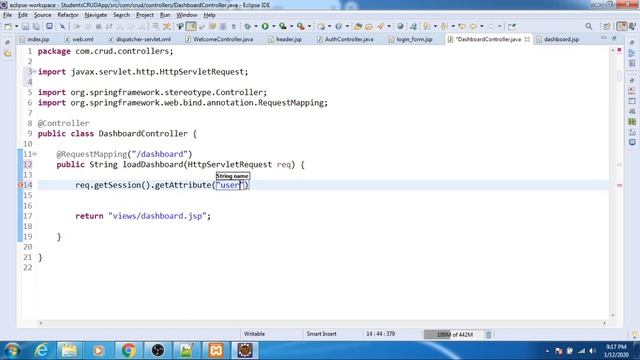Click the Open Type package icon
The height and width of the screenshot is (360, 640).
pos(358,26)
